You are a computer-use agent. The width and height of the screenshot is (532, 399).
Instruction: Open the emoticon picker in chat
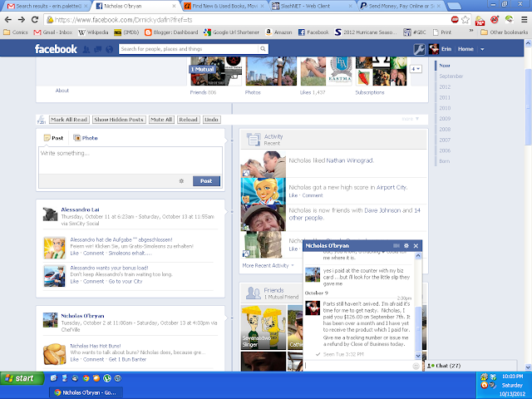click(x=416, y=366)
